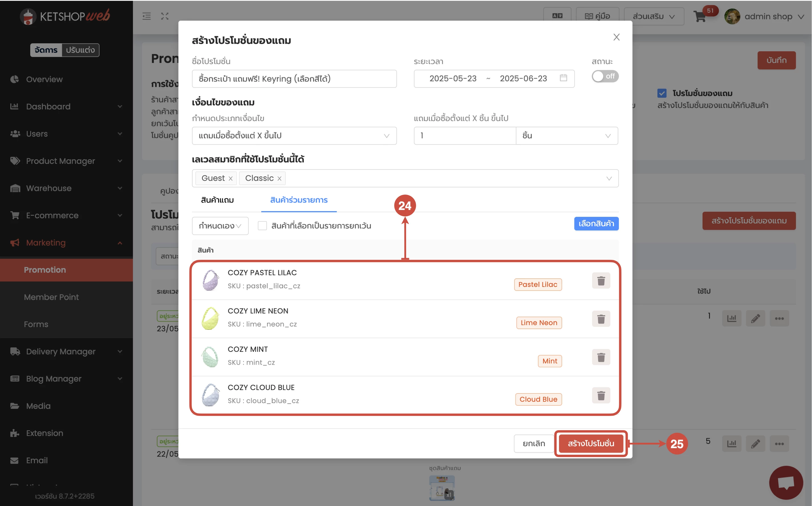Remove the Guest member level tag
This screenshot has height=506, width=812.
click(230, 179)
